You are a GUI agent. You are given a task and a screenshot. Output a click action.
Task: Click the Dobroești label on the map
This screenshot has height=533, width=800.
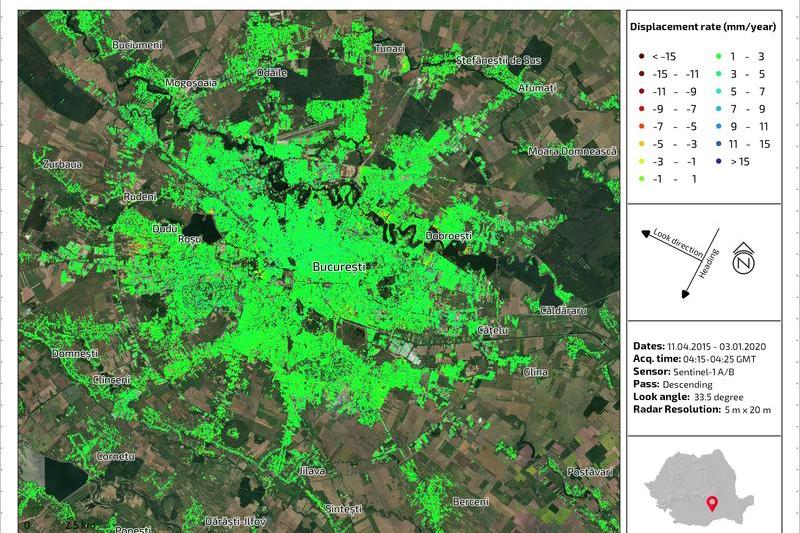(448, 236)
